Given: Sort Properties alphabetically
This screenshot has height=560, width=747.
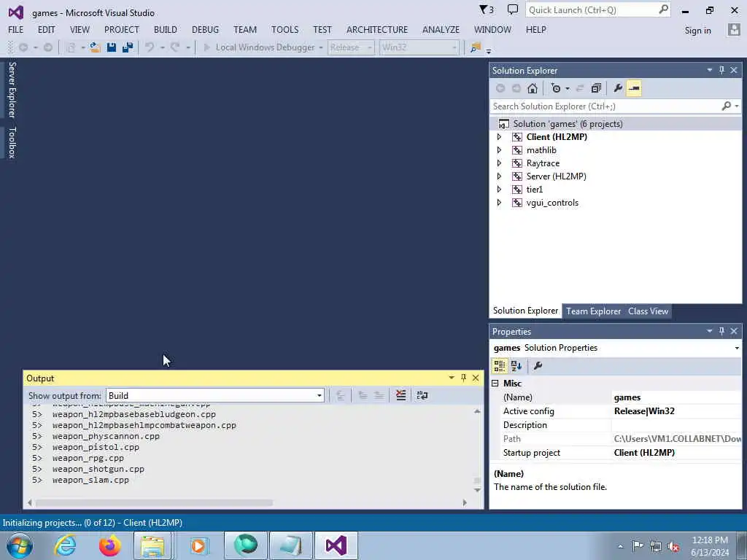Looking at the screenshot, I should pos(516,366).
